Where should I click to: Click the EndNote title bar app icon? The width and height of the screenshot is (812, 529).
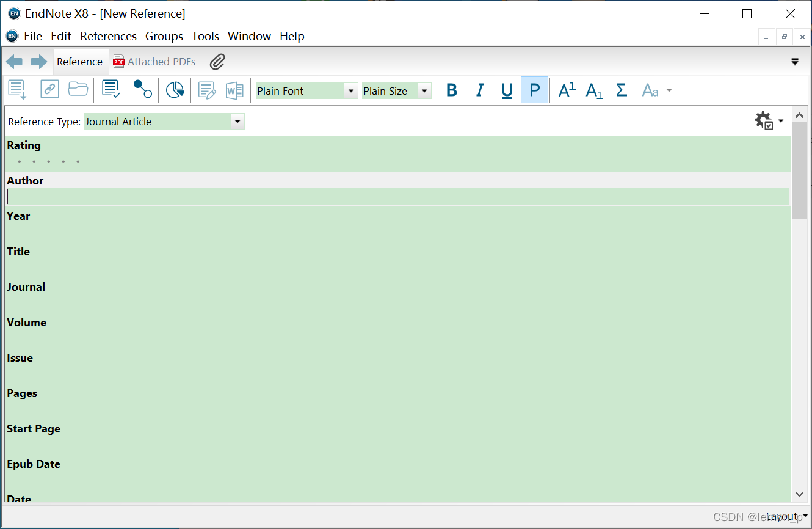[15, 13]
